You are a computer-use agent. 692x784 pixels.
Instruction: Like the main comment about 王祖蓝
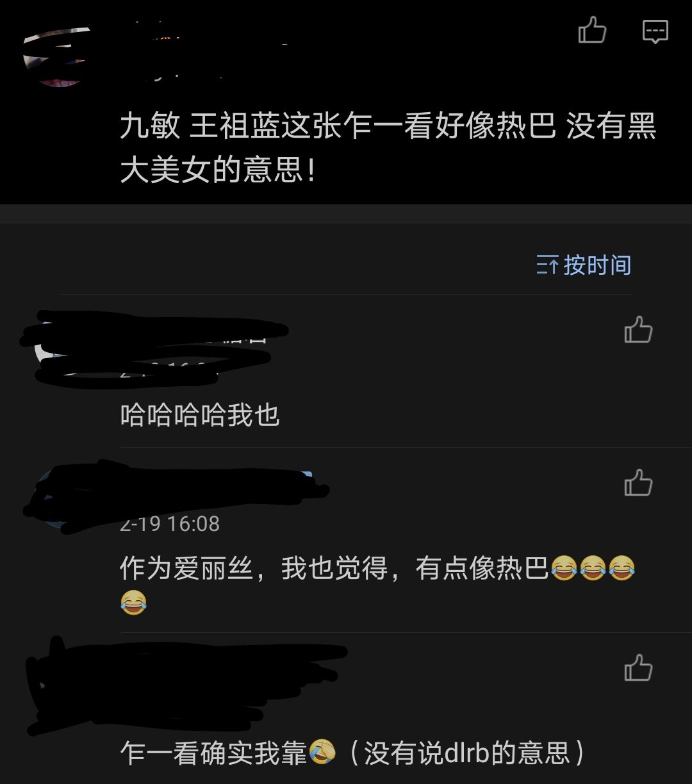pyautogui.click(x=592, y=31)
